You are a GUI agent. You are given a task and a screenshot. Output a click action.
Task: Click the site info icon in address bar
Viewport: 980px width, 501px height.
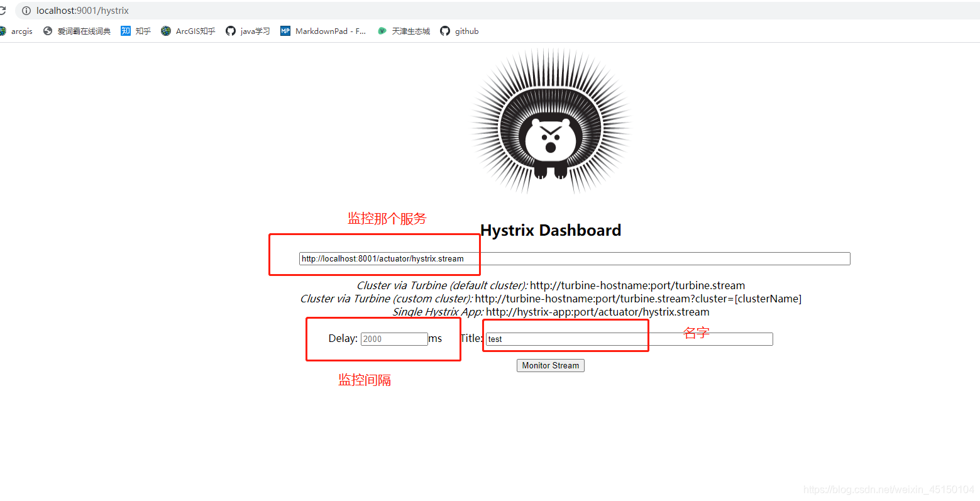click(26, 11)
